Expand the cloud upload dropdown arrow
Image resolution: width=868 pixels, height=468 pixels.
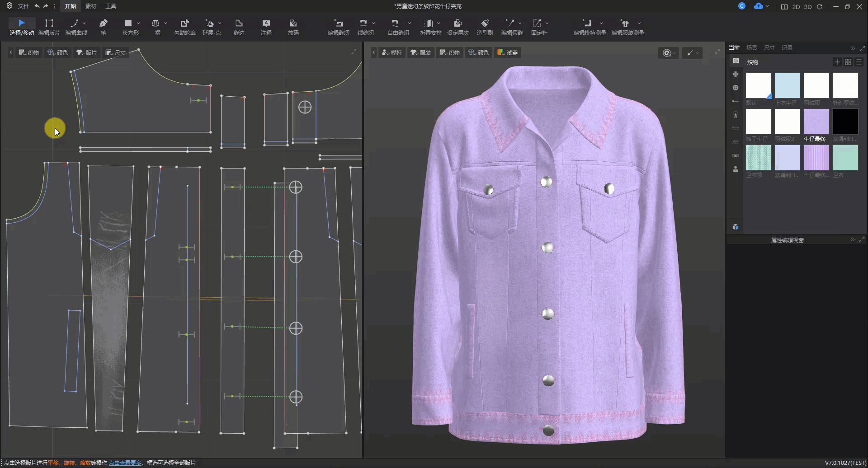(x=767, y=6)
